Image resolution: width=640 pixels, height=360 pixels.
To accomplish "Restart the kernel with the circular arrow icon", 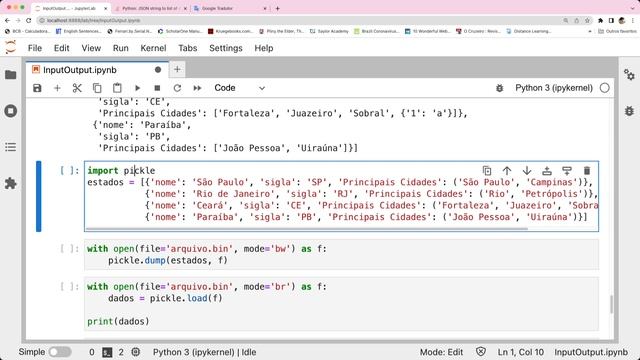I will (177, 88).
